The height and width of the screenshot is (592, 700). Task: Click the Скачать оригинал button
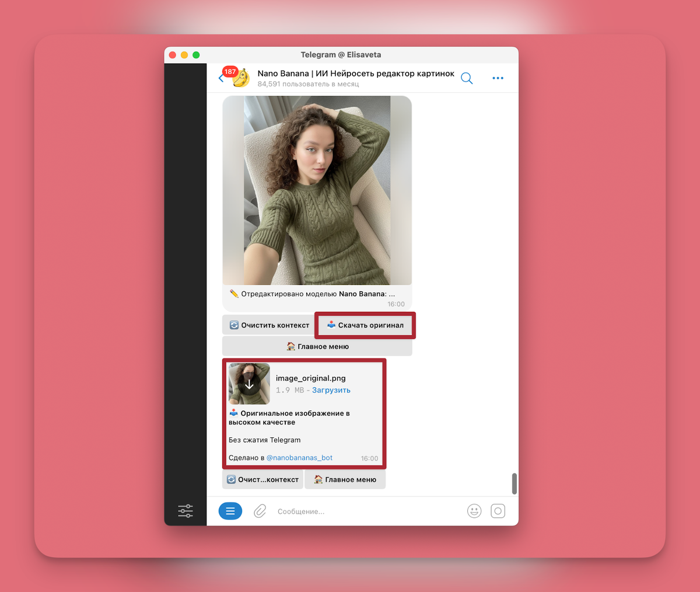pos(365,325)
